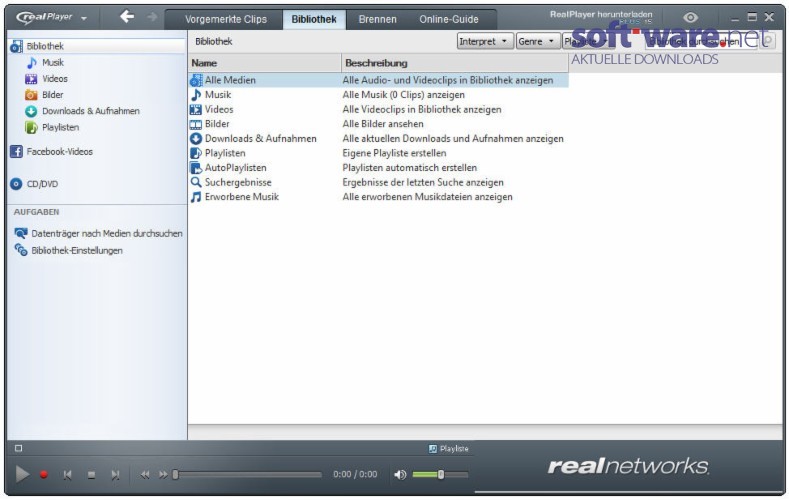Select Musik row in library list
This screenshot has width=789, height=500.
[378, 95]
